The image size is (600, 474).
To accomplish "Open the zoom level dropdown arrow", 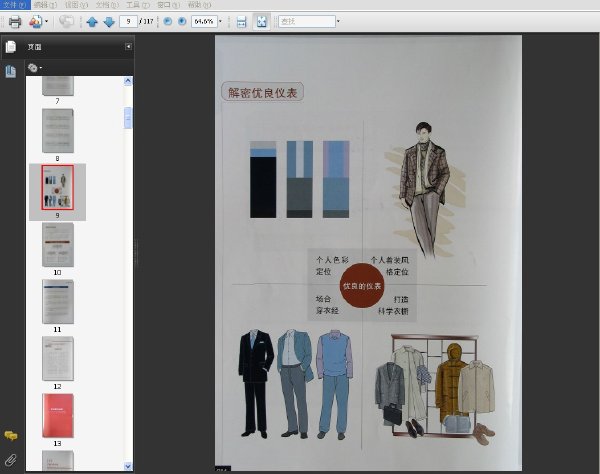I will pyautogui.click(x=220, y=21).
